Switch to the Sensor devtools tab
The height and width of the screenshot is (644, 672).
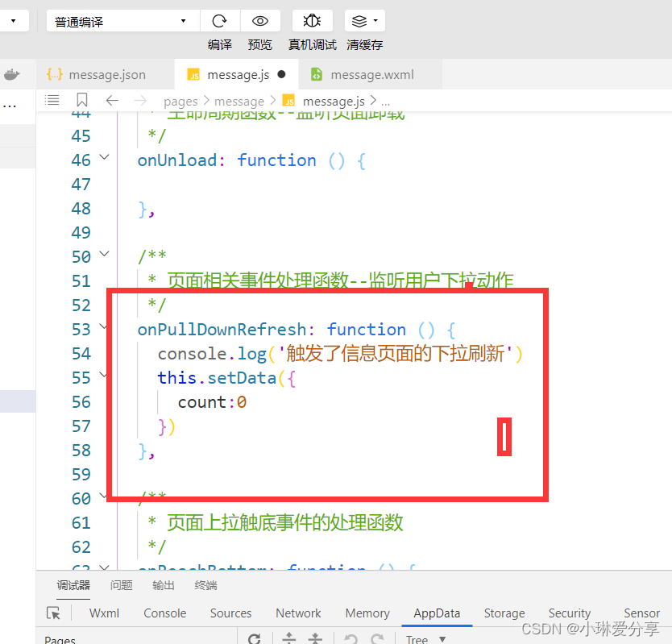point(641,613)
